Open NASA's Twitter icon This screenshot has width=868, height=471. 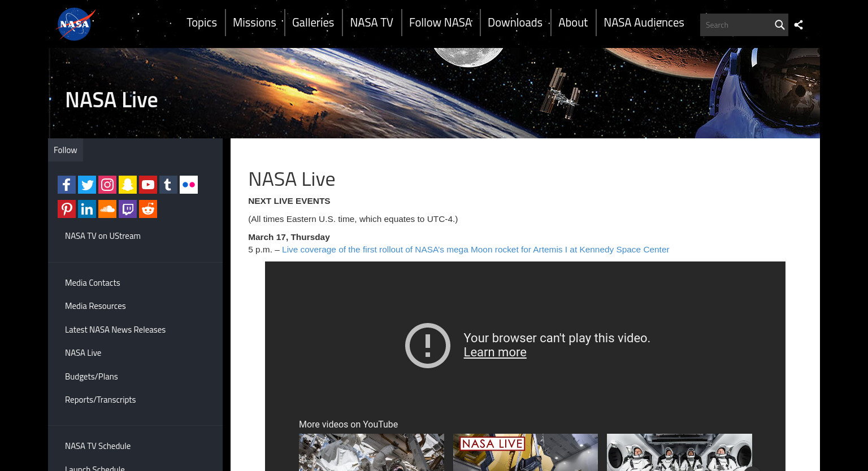[x=87, y=185]
